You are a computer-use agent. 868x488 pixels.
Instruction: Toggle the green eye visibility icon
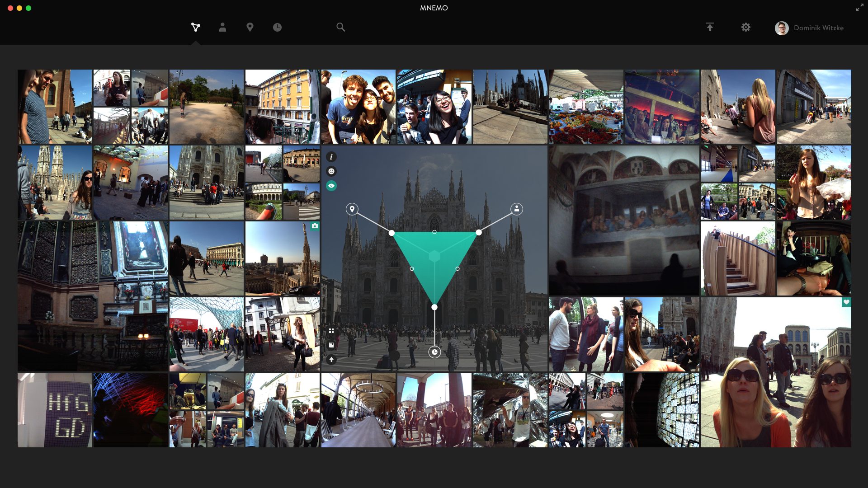331,186
